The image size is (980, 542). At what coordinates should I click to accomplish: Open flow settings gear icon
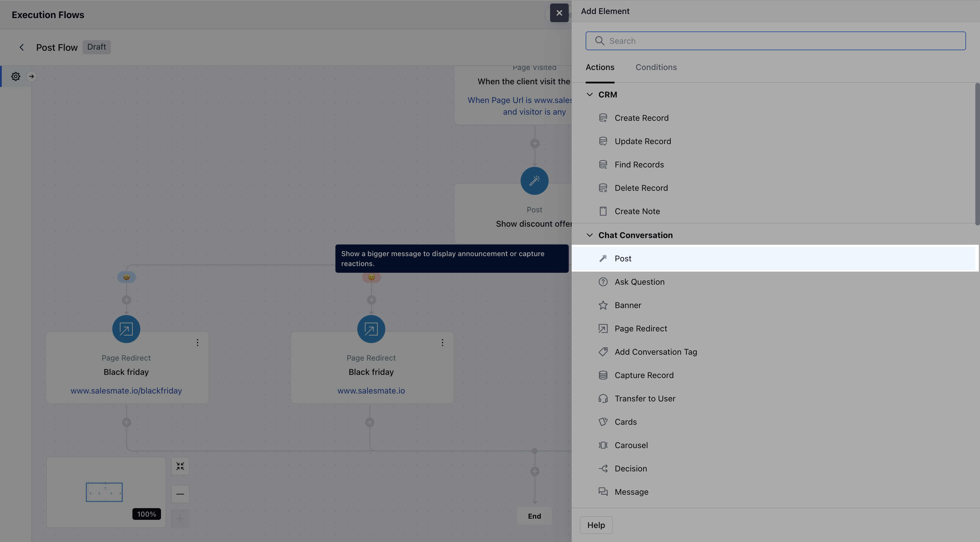click(x=15, y=76)
